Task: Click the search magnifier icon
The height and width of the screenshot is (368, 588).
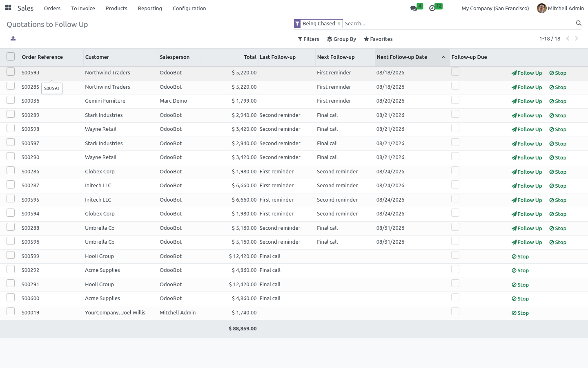Action: tap(579, 23)
